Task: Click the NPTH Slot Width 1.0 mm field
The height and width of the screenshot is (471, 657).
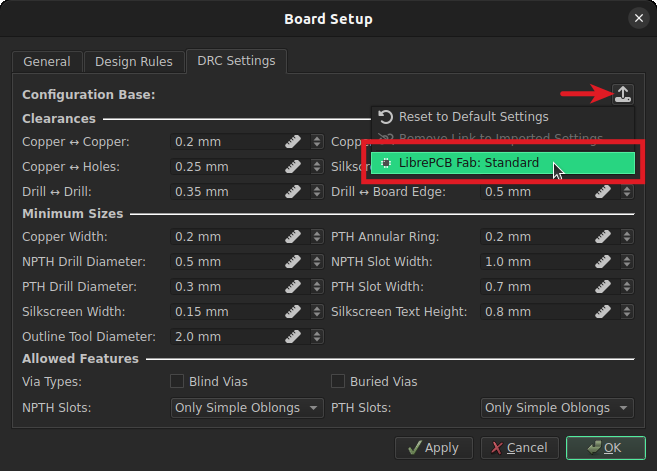Action: click(x=557, y=262)
